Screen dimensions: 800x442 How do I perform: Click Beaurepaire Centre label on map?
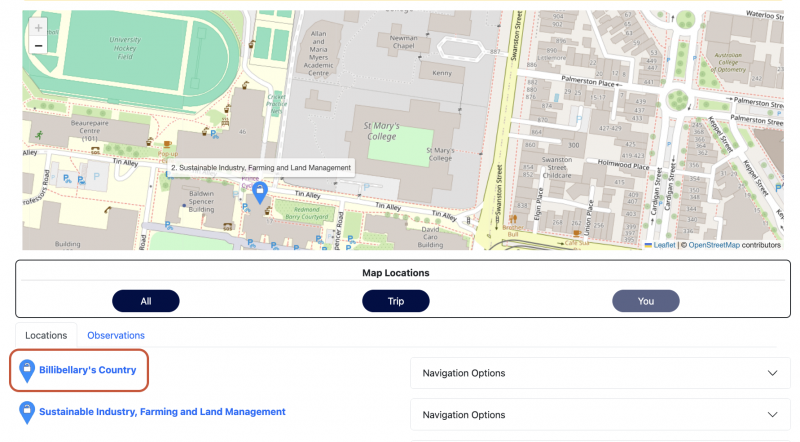89,131
